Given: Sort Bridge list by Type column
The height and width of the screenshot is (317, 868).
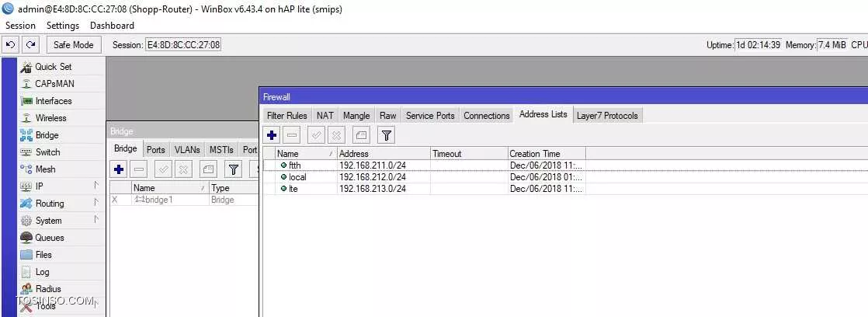Looking at the screenshot, I should pyautogui.click(x=234, y=188).
